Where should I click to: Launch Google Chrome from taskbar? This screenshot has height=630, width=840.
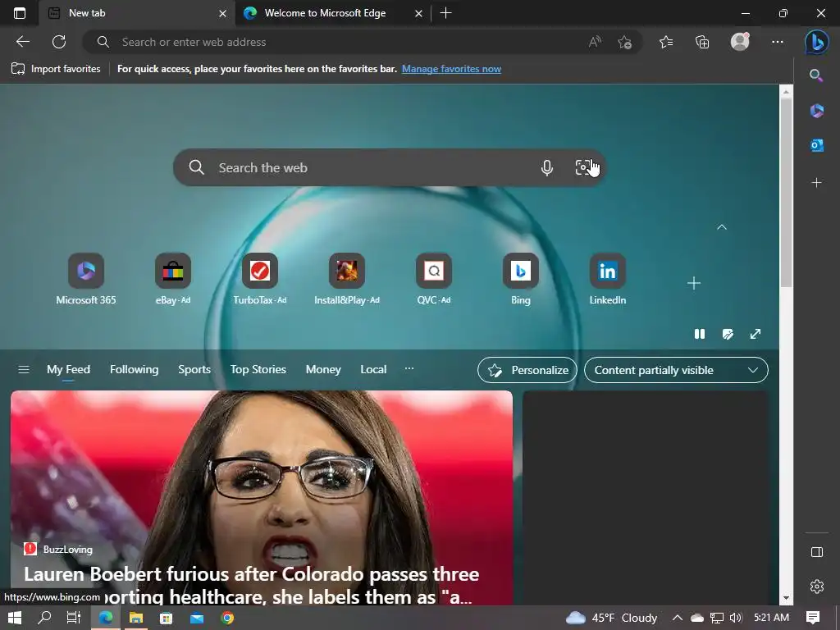click(227, 618)
